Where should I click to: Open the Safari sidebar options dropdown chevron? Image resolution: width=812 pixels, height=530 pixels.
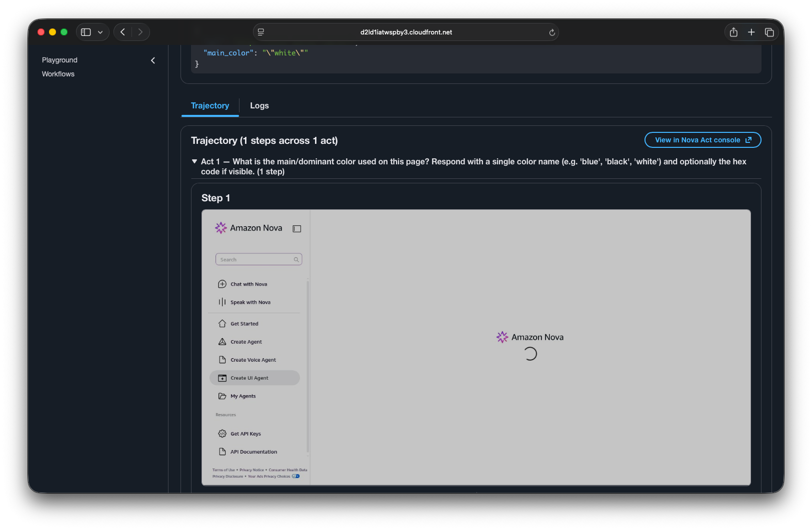tap(100, 32)
